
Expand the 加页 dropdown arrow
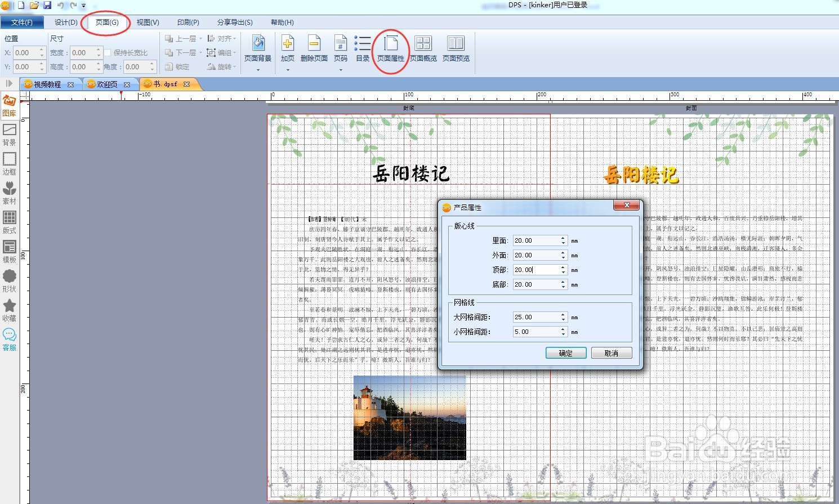(288, 70)
